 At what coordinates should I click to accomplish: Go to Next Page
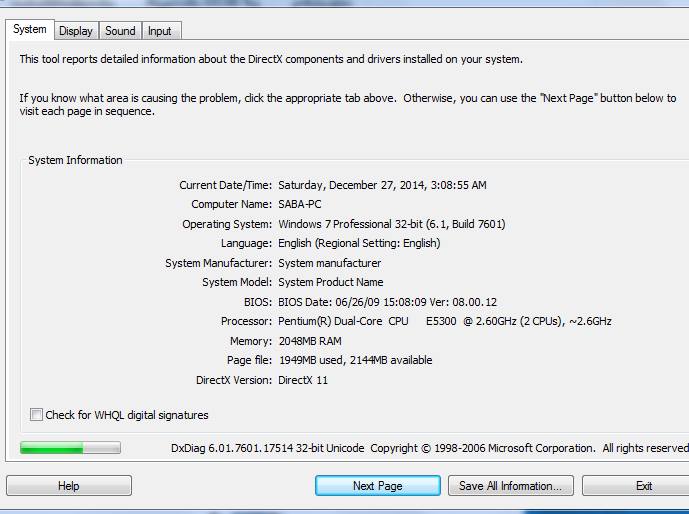(377, 485)
